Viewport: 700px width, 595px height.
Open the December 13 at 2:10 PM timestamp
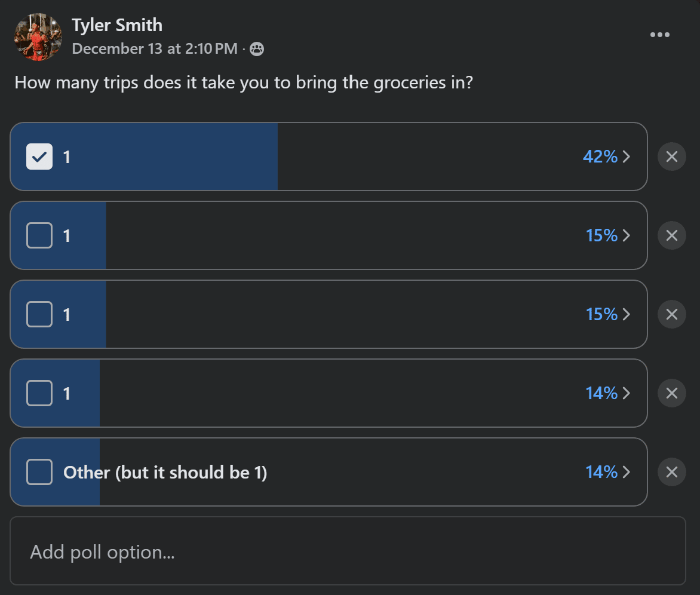point(155,48)
